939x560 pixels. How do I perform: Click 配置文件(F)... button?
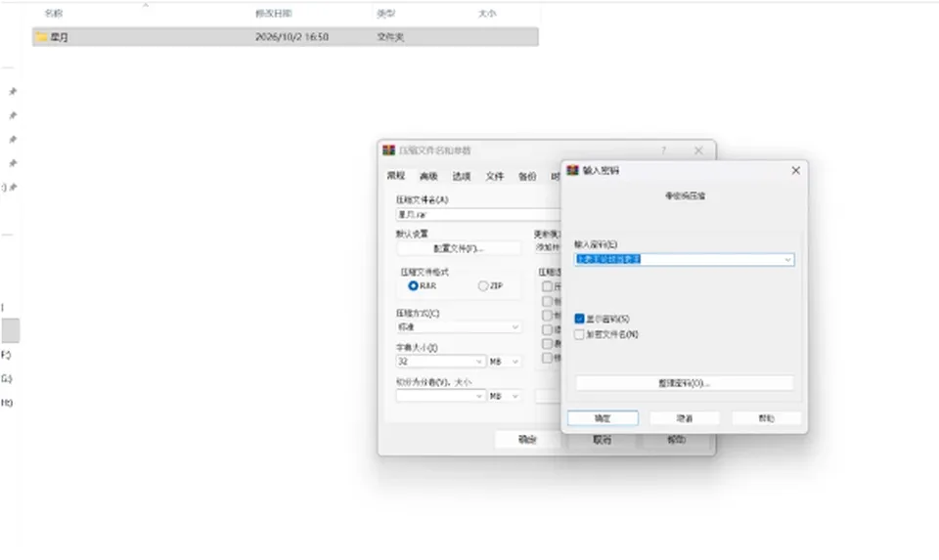458,248
